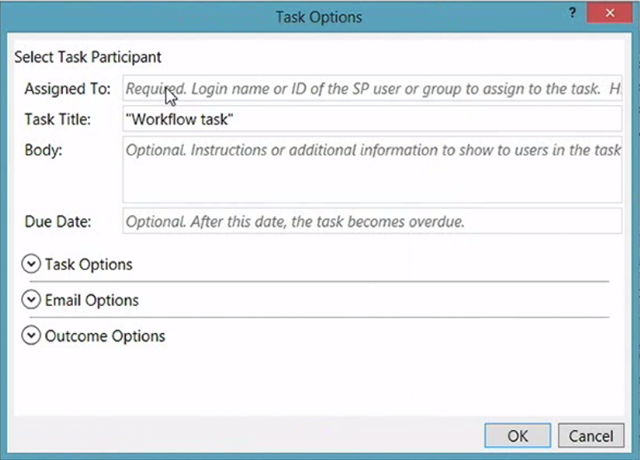The height and width of the screenshot is (460, 640).
Task: Click the Select Task Participant heading
Action: pos(88,57)
